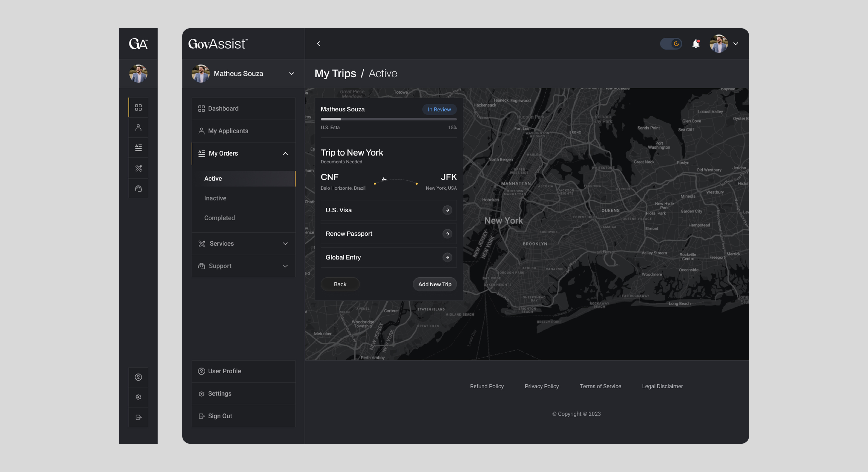Switch to the Inactive orders tab

215,198
